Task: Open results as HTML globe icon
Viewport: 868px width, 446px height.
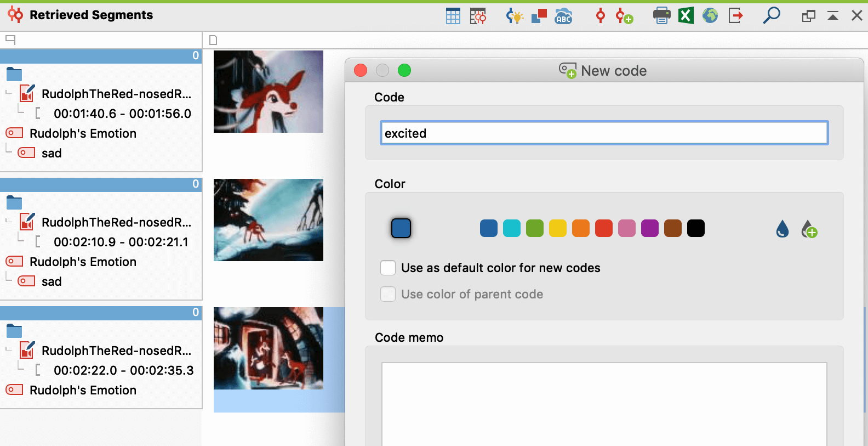Action: [x=710, y=15]
